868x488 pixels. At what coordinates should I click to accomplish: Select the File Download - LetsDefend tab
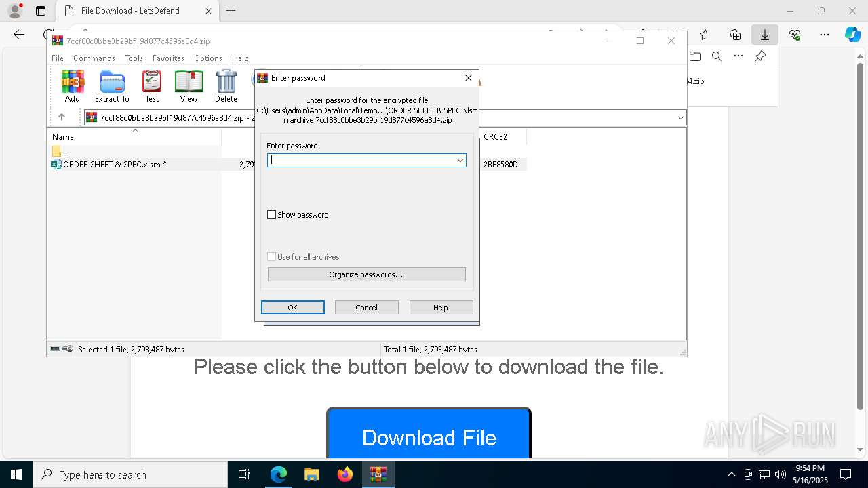pos(137,11)
